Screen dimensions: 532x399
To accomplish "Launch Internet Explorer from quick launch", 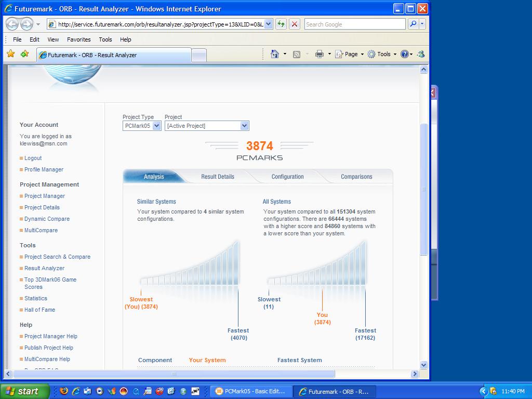I will coord(76,391).
